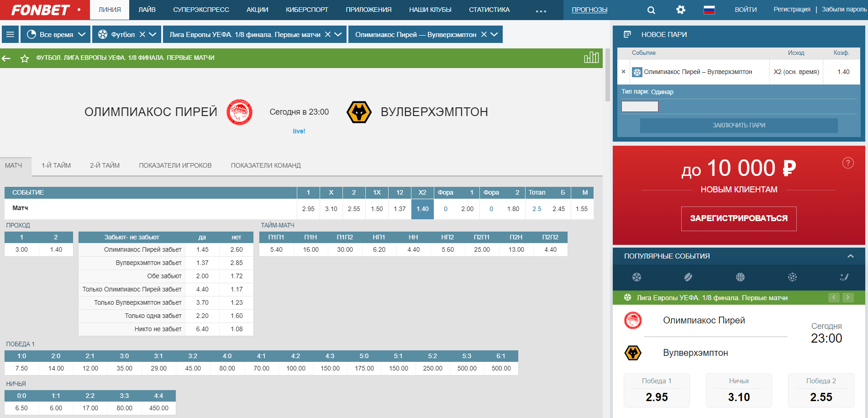The width and height of the screenshot is (868, 418).
Task: Click ЗАКЛЮЧИТЬ ПАРИ button
Action: 739,125
